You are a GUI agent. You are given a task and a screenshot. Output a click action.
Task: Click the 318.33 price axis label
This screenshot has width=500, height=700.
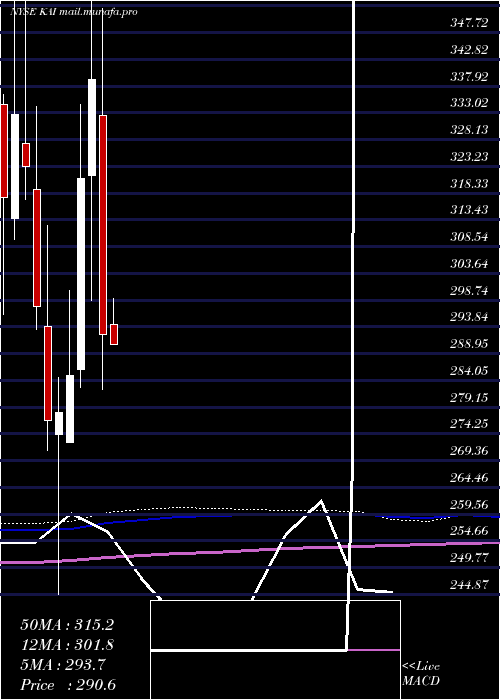(469, 183)
